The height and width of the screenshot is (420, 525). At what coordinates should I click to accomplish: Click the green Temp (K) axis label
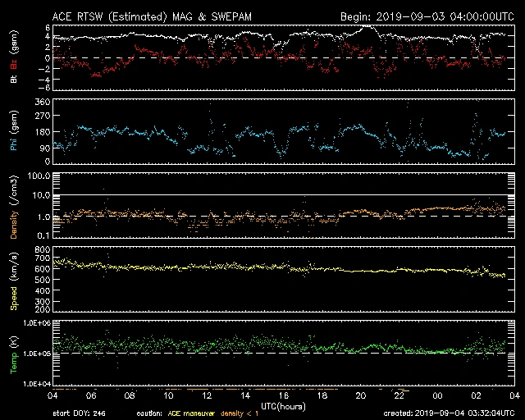coord(14,355)
